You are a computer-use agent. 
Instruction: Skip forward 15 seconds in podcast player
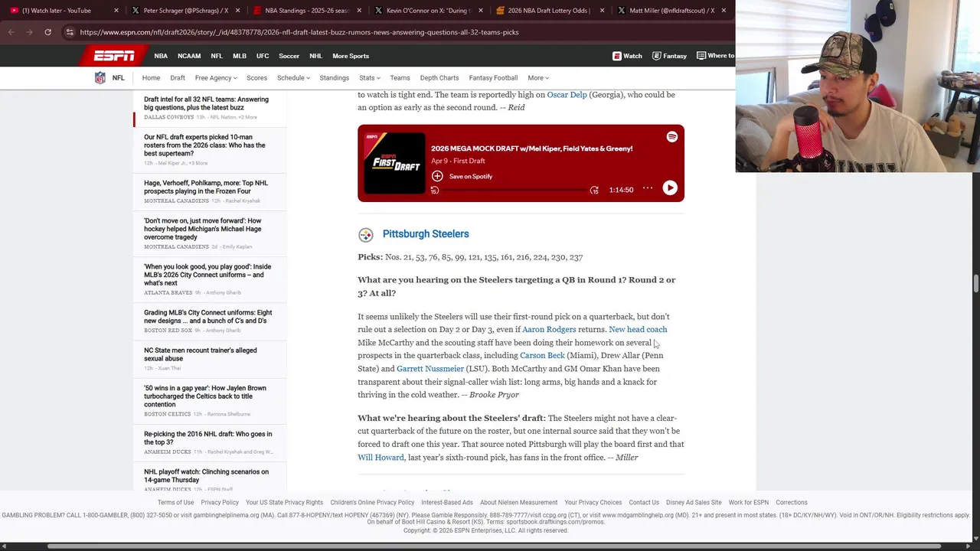tap(594, 190)
